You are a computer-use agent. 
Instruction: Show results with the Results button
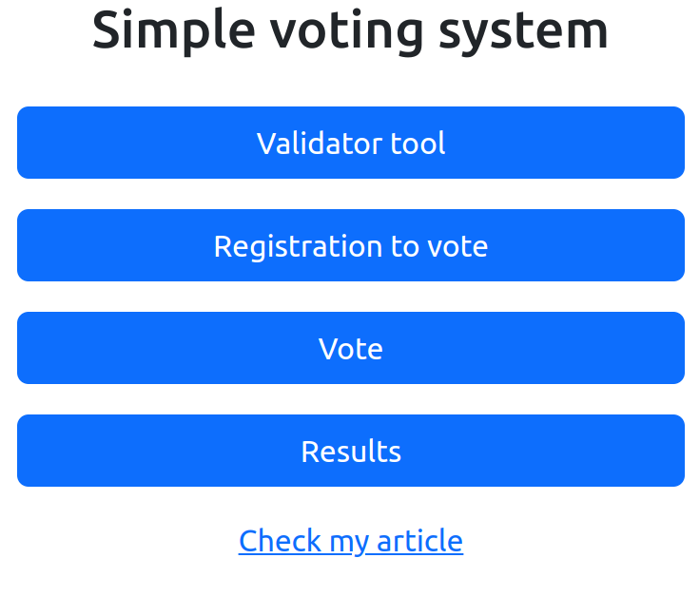(350, 451)
